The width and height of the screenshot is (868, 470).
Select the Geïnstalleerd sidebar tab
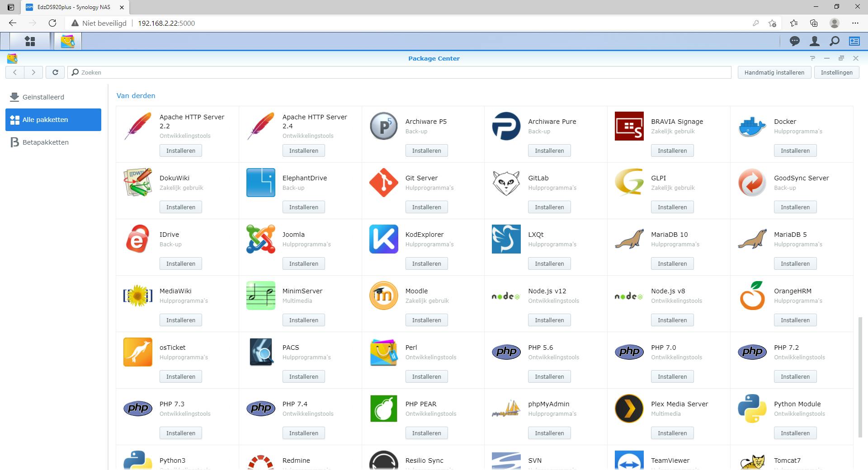(x=53, y=97)
